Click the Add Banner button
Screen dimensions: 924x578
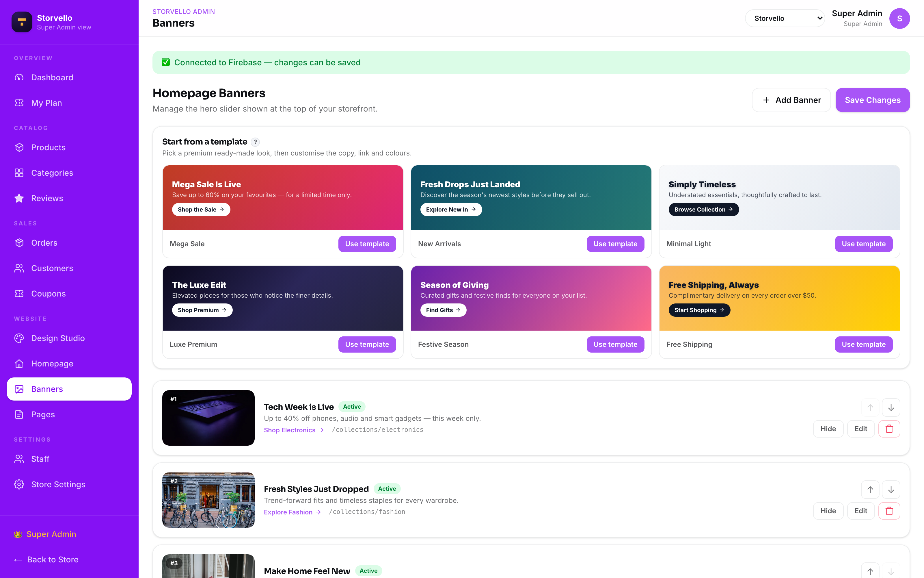pos(791,100)
